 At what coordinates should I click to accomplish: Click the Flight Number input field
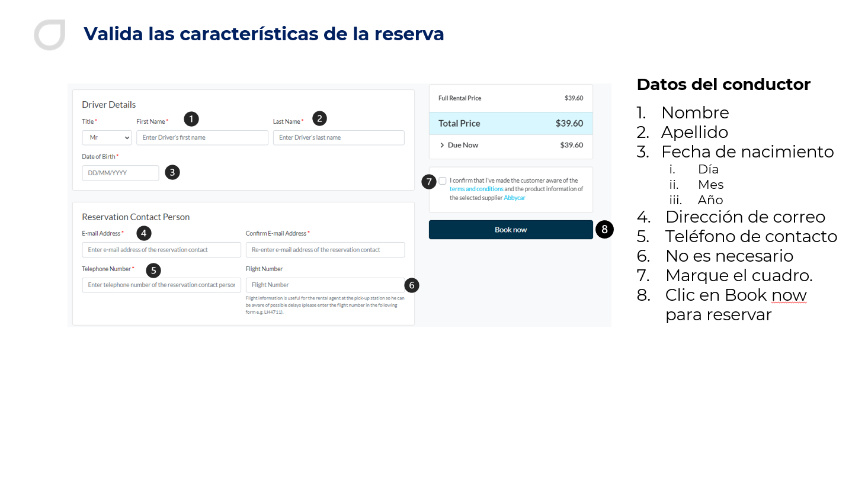pos(325,285)
